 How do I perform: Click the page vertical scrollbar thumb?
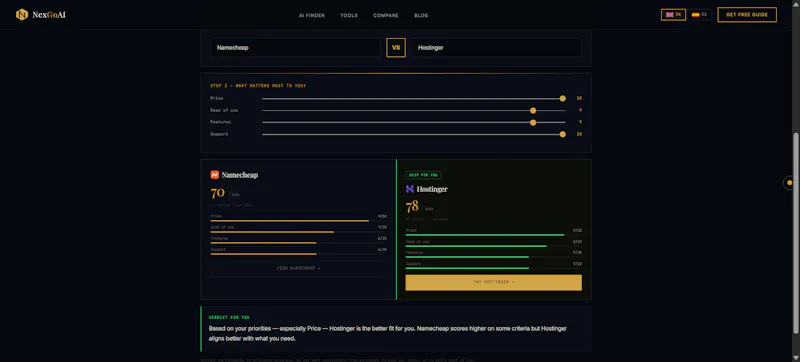coord(795,232)
